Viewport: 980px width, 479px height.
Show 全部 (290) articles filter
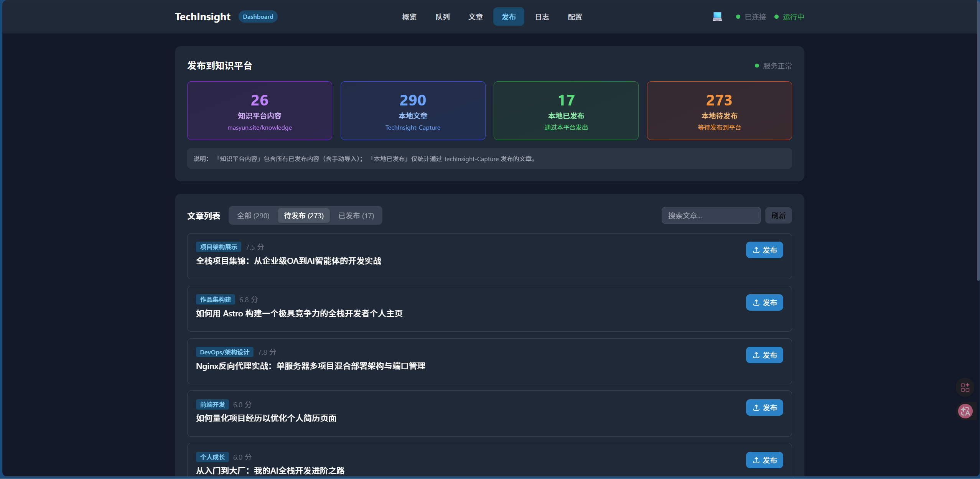253,216
